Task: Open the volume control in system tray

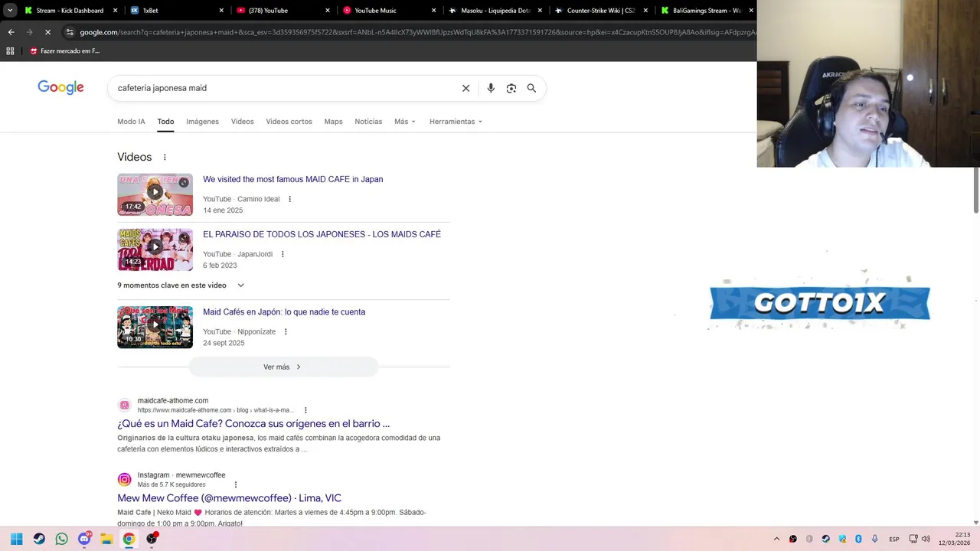Action: 926,539
